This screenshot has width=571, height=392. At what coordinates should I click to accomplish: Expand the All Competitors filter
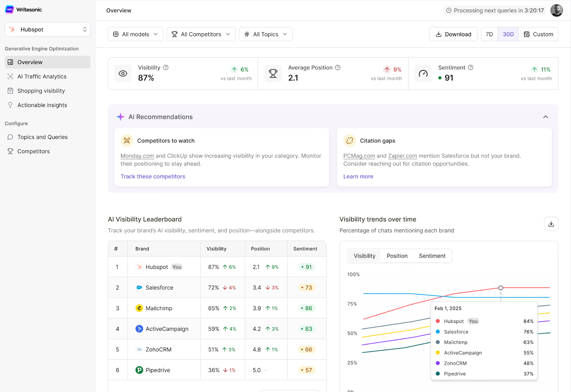pyautogui.click(x=201, y=34)
